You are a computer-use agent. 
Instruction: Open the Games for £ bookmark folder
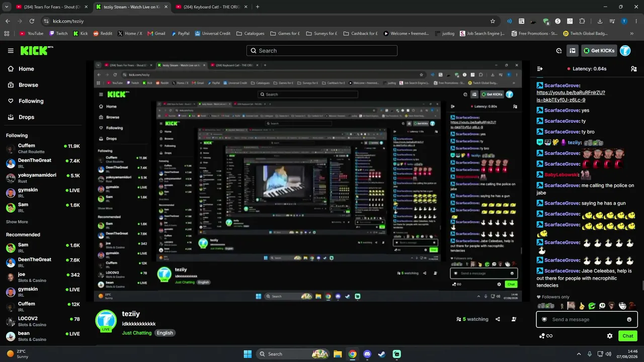tap(285, 34)
